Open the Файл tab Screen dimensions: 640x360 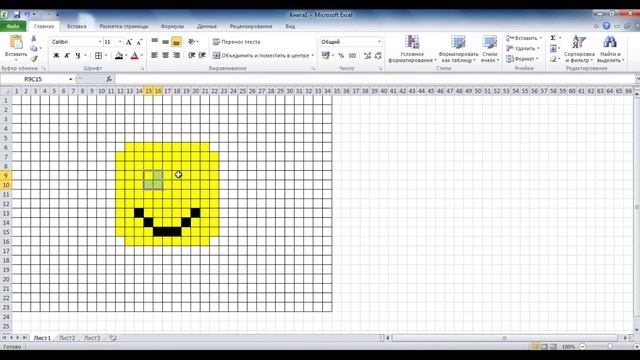[x=13, y=26]
